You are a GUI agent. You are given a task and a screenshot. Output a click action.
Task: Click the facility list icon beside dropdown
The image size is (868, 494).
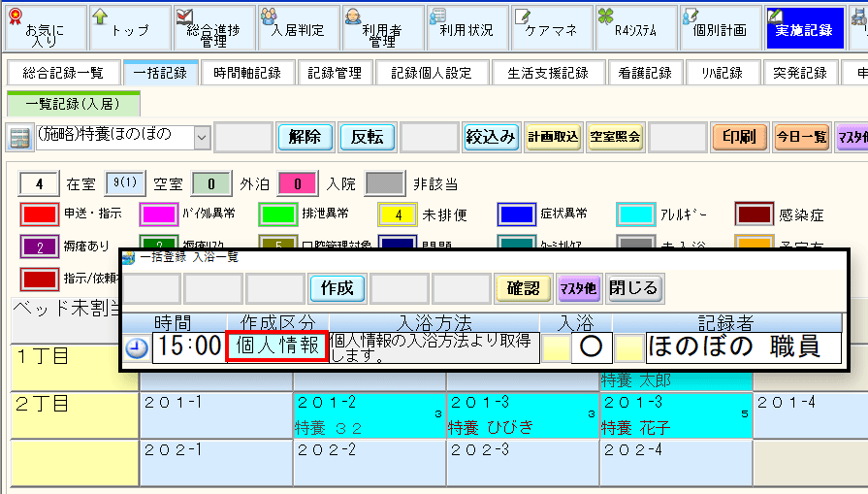tap(19, 138)
